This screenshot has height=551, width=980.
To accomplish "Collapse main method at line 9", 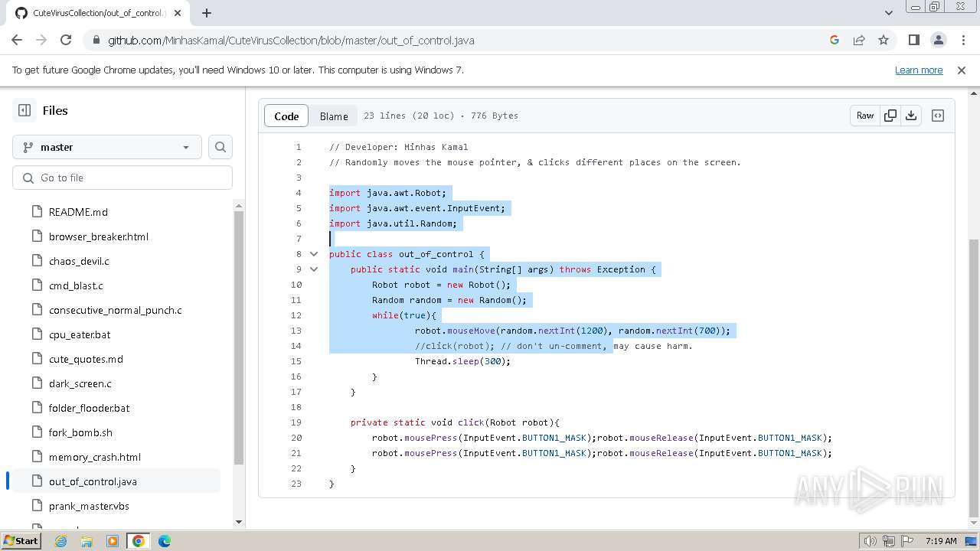I will [x=314, y=269].
